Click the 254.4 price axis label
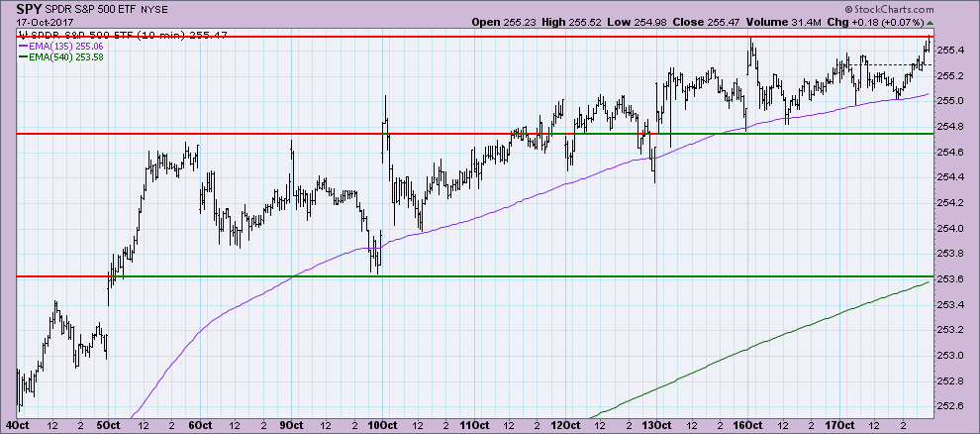 click(952, 177)
